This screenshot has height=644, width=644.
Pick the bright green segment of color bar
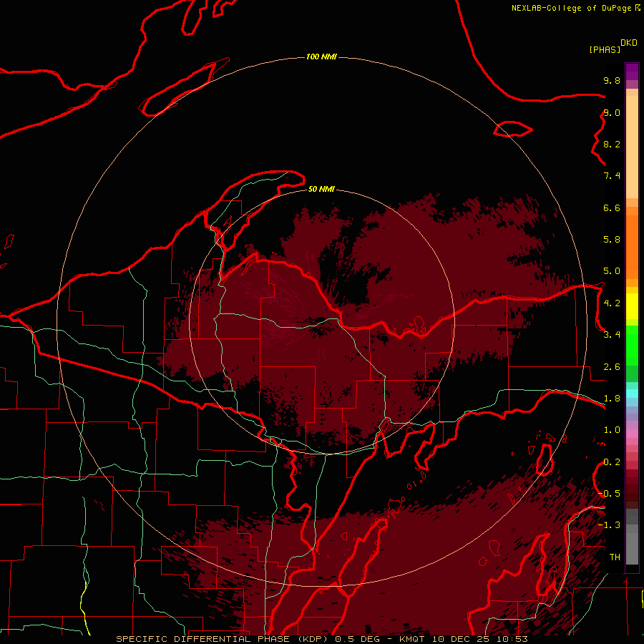632,345
